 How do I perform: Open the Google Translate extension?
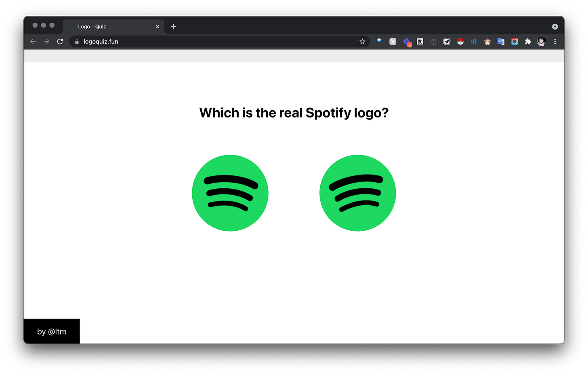pos(501,42)
